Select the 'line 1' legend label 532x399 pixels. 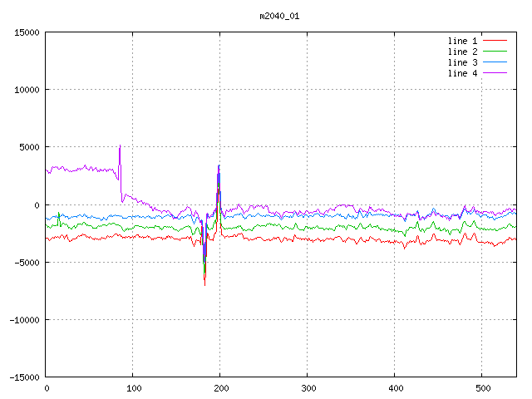462,41
